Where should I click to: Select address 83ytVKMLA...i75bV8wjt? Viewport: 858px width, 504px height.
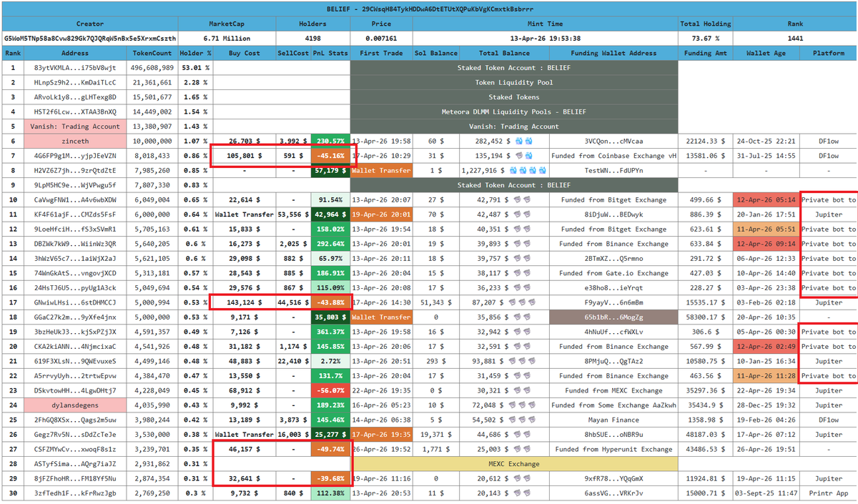click(75, 68)
